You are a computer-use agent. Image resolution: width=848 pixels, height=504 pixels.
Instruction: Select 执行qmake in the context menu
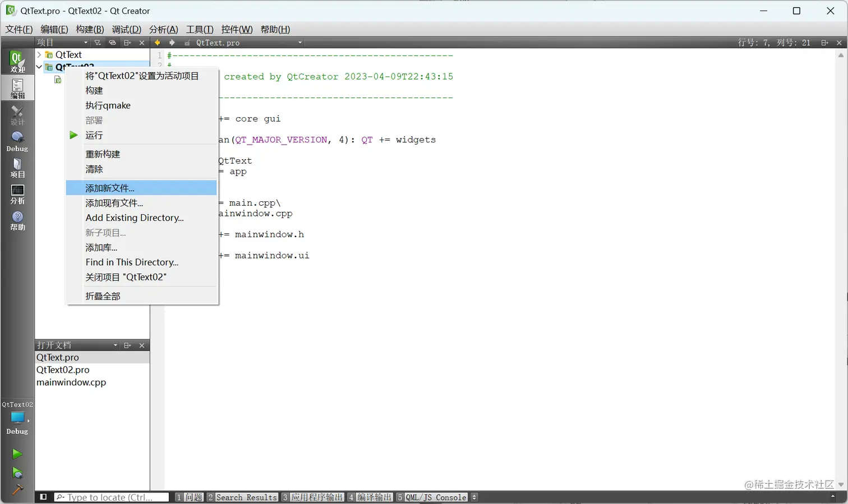pos(141,105)
